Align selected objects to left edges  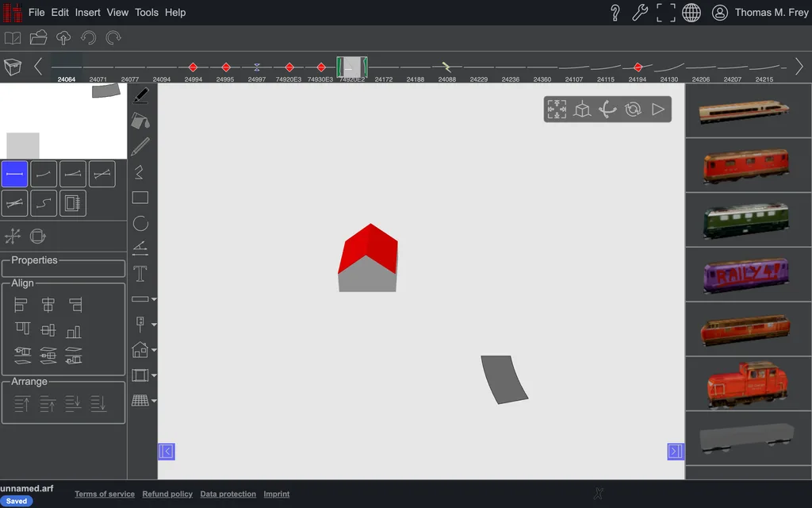[x=21, y=305]
